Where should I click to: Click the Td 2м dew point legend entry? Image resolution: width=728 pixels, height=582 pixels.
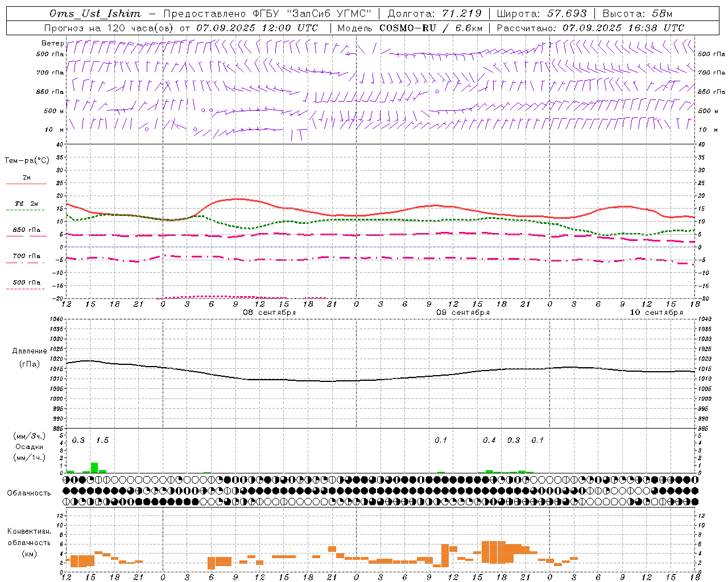click(27, 203)
